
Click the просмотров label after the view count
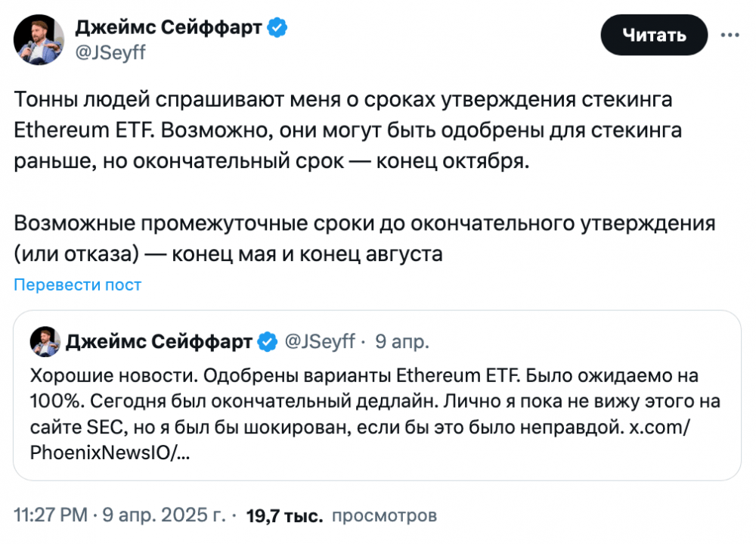click(x=385, y=516)
